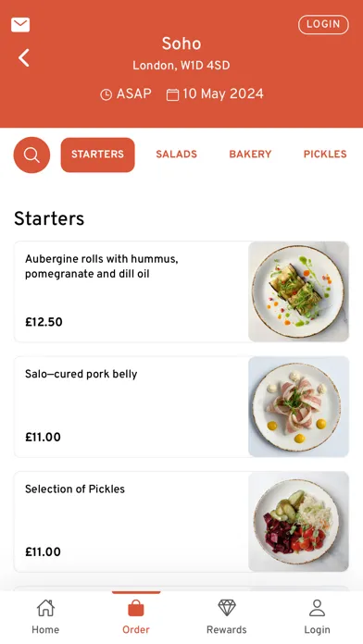Screen dimensions: 363x644
Task: Open the mail envelope icon
Action: point(20,25)
